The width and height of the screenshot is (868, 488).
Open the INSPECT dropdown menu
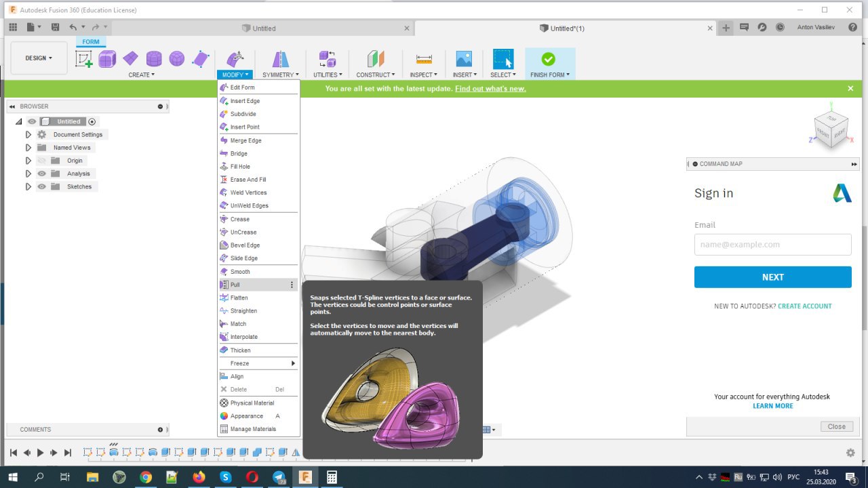424,75
